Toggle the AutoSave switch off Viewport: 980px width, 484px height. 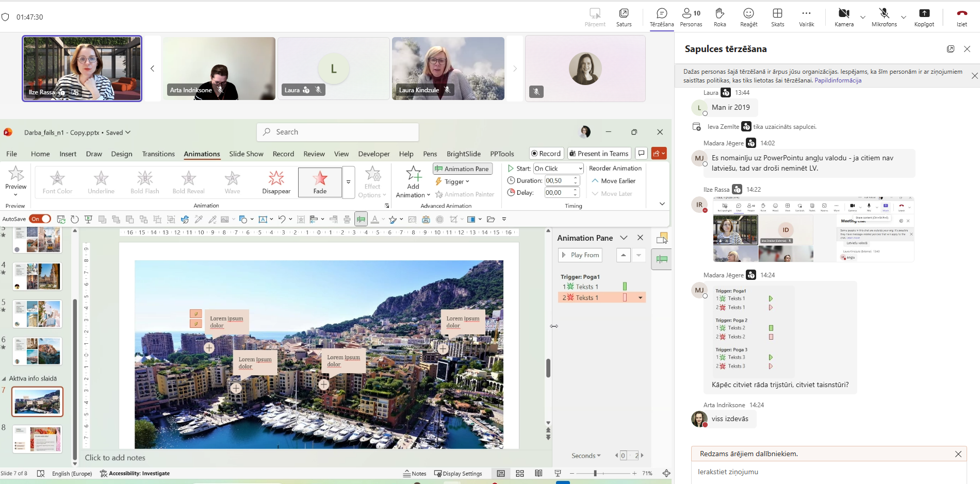point(40,219)
